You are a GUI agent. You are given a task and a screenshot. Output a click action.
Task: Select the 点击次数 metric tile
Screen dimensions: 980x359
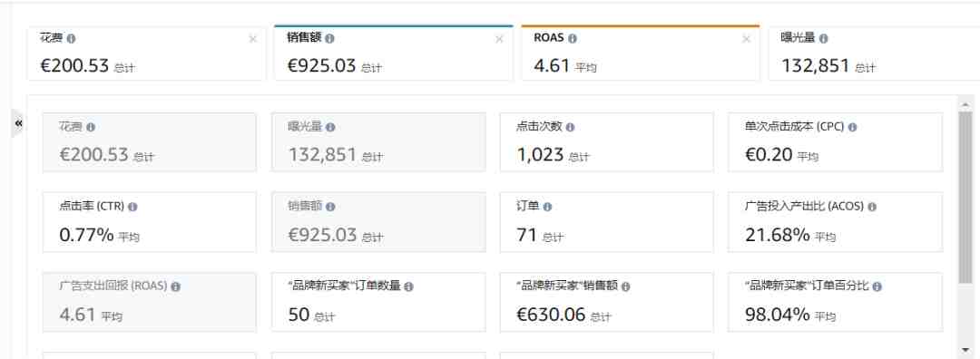pyautogui.click(x=606, y=142)
